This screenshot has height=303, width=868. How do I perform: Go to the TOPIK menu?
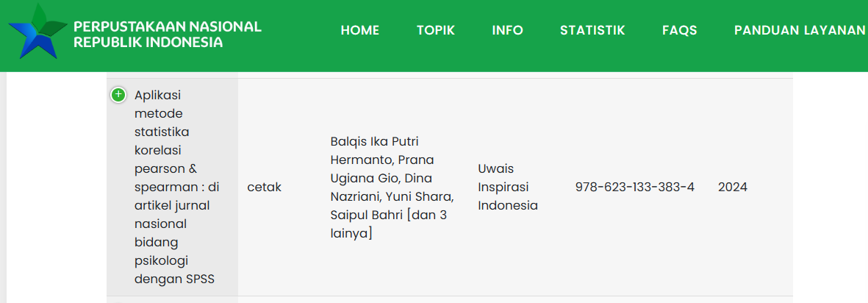(x=436, y=30)
